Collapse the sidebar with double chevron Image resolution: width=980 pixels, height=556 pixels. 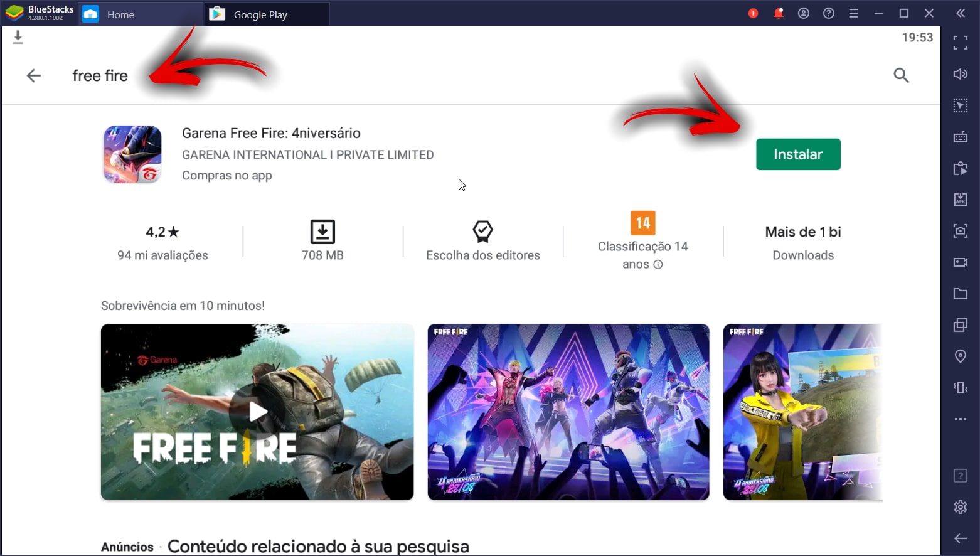(961, 13)
